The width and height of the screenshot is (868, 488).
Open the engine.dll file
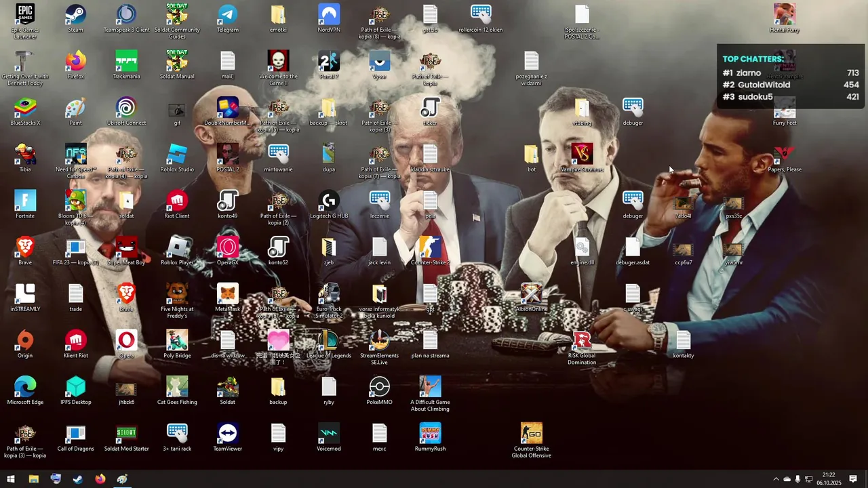click(x=582, y=251)
